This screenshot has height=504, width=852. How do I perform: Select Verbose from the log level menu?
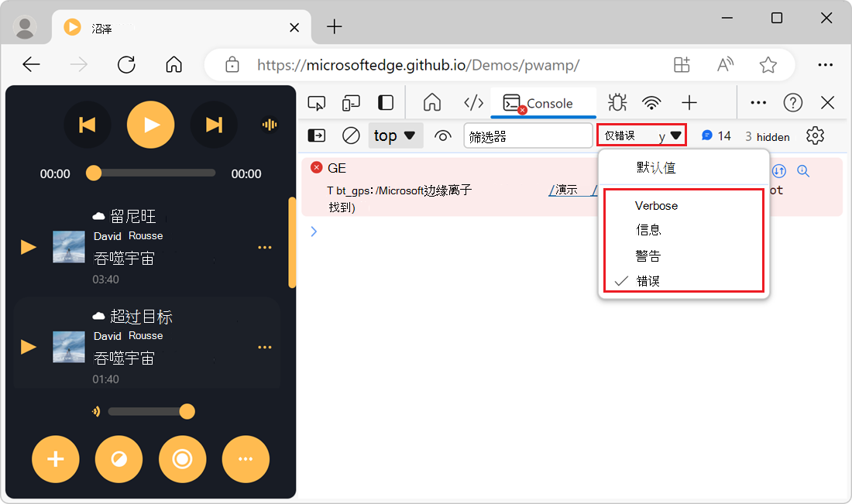coord(656,205)
